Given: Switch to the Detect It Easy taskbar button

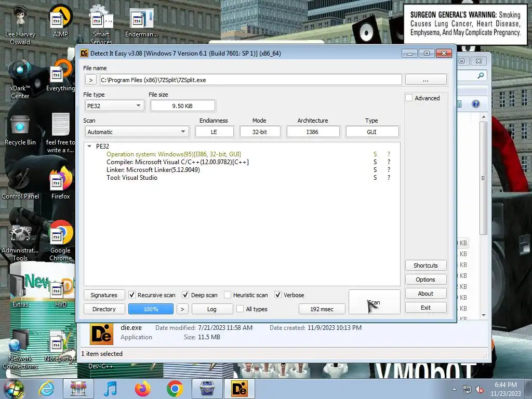Looking at the screenshot, I should pos(239,389).
